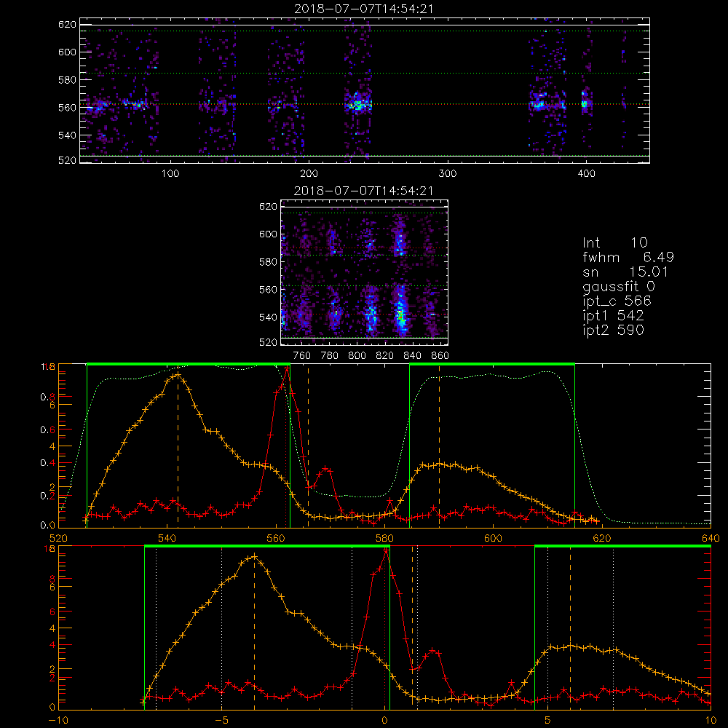This screenshot has width=728, height=728.
Task: Click x-axis label 200 on top spectrogram
Action: (309, 174)
